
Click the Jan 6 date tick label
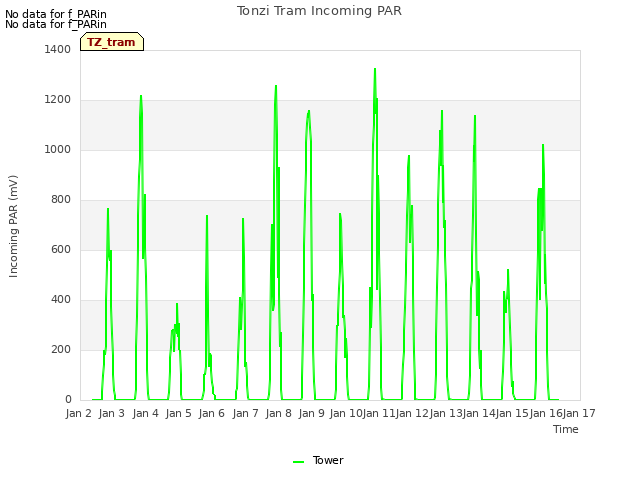[x=211, y=413]
